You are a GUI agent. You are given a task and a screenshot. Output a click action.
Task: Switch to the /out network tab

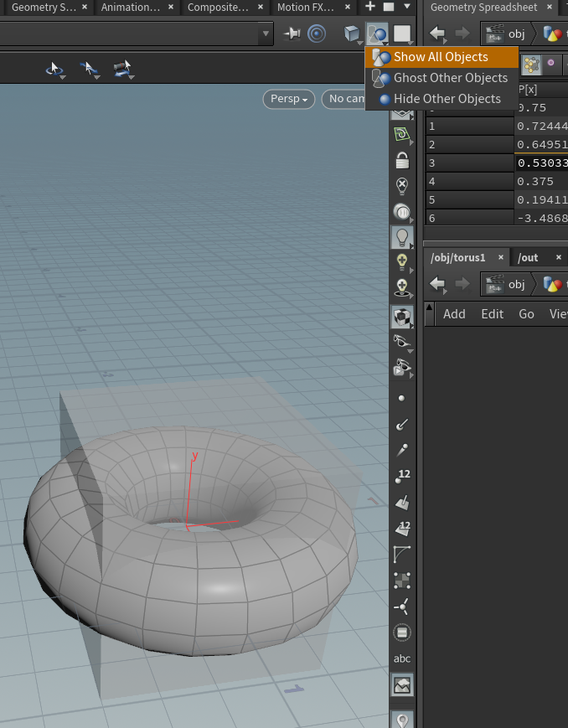coord(528,257)
